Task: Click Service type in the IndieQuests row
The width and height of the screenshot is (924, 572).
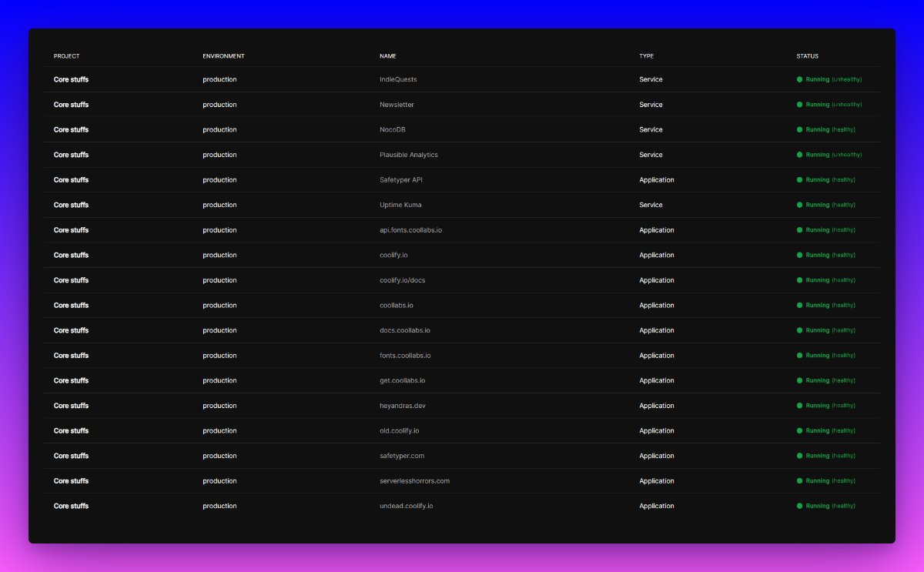Action: [651, 79]
